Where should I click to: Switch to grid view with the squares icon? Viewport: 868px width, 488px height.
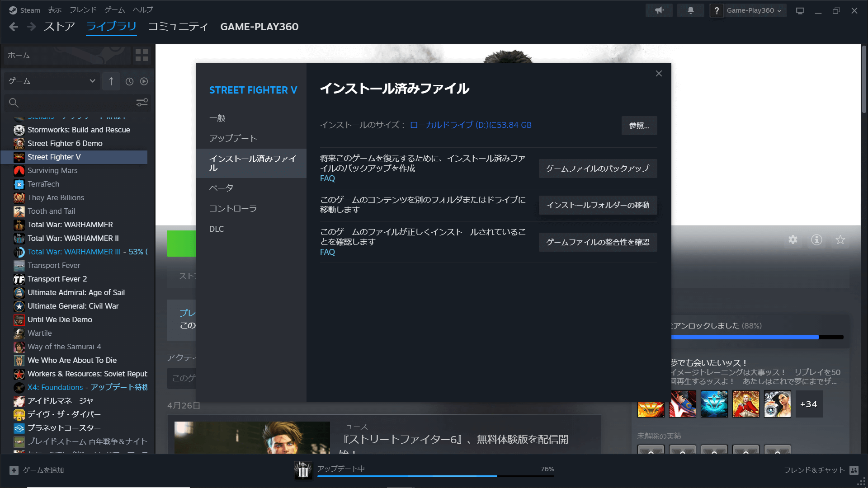142,55
